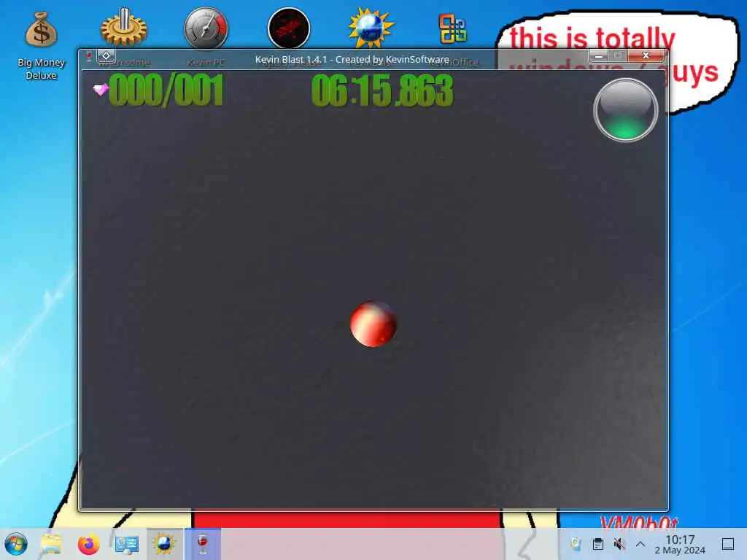The image size is (747, 560).
Task: Switch to the sun globe taskbar app
Action: click(164, 544)
